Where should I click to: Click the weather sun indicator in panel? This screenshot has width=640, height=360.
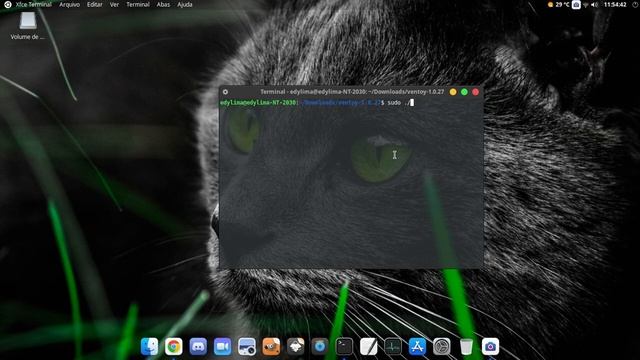click(550, 4)
